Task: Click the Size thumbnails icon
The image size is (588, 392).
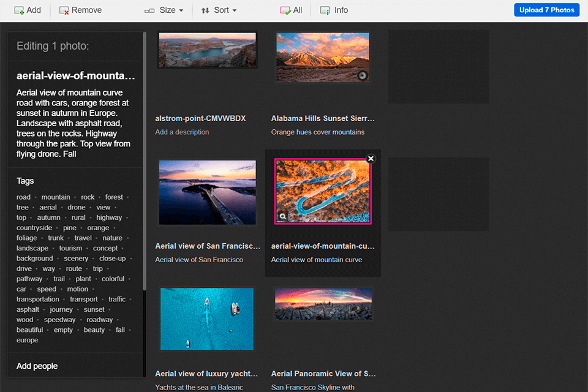Action: (x=149, y=11)
